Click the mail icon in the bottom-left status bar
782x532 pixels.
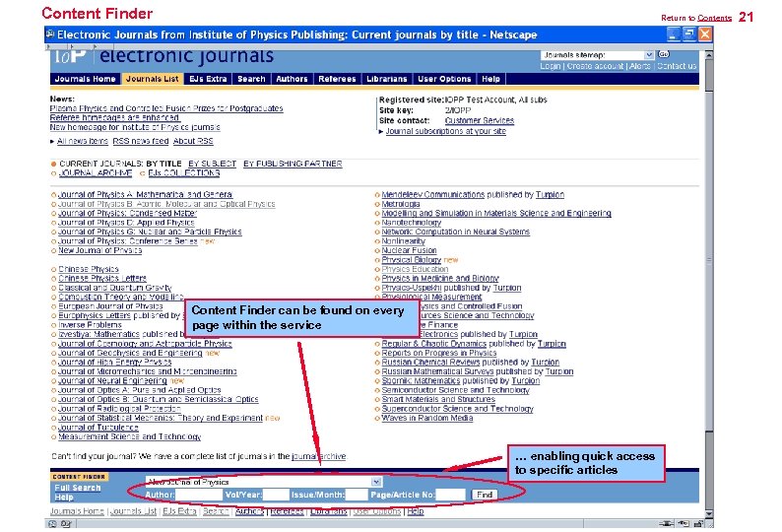[x=66, y=523]
